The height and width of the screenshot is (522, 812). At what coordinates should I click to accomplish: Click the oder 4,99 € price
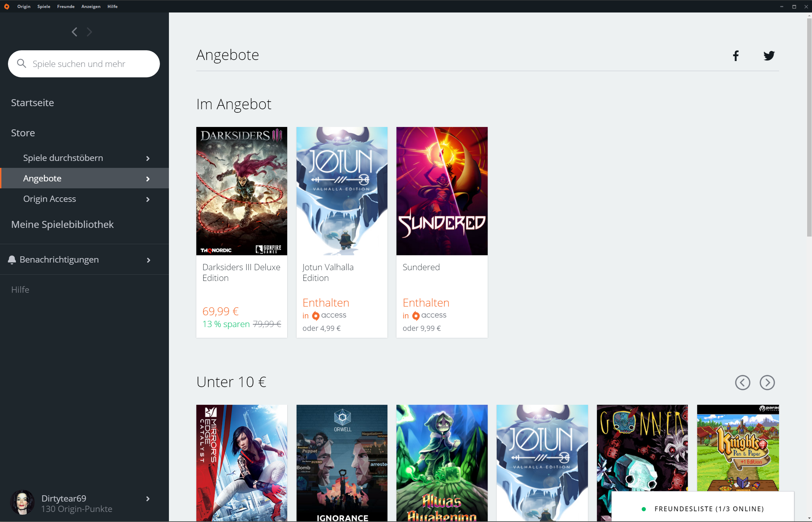pyautogui.click(x=322, y=328)
